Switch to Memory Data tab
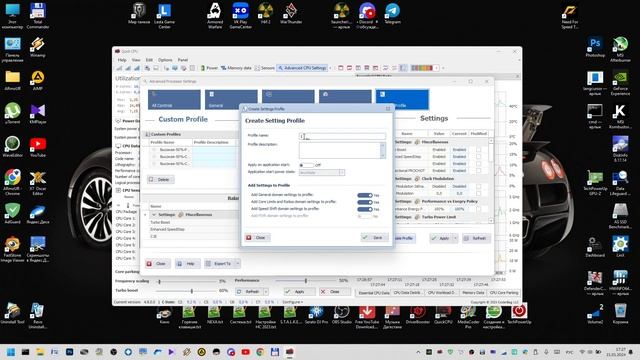640x360 pixels. point(473,293)
